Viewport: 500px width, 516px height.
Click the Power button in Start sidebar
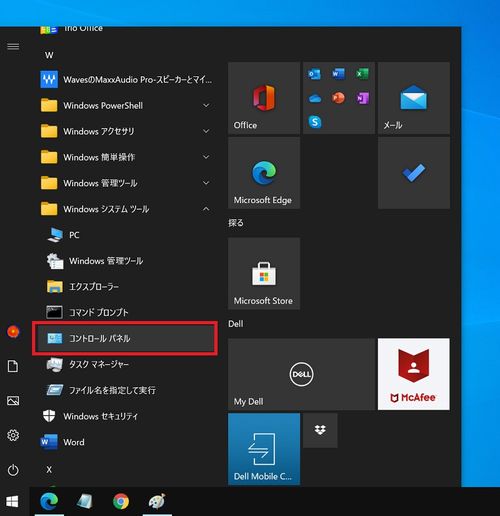[x=13, y=470]
